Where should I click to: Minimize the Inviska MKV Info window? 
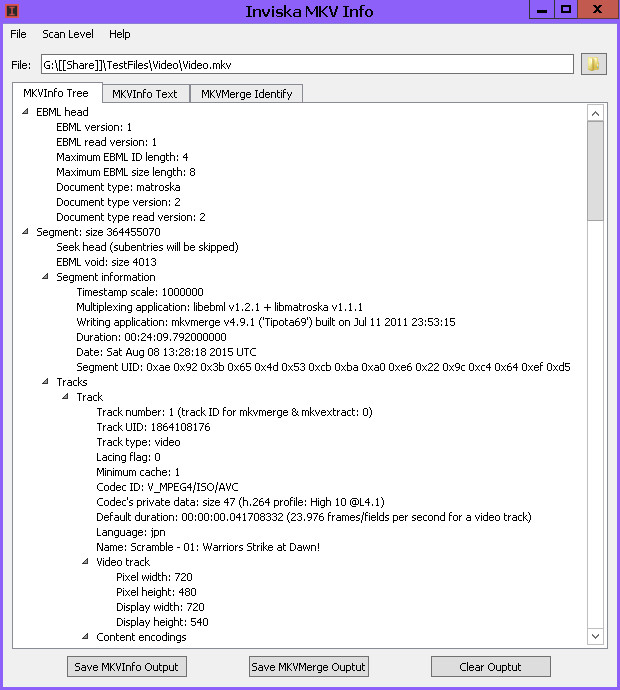click(542, 10)
